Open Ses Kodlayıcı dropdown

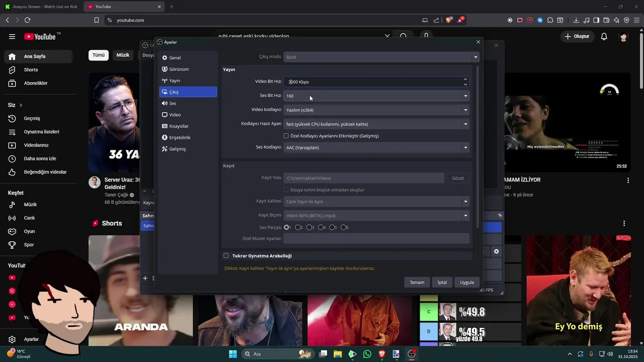coord(376,147)
